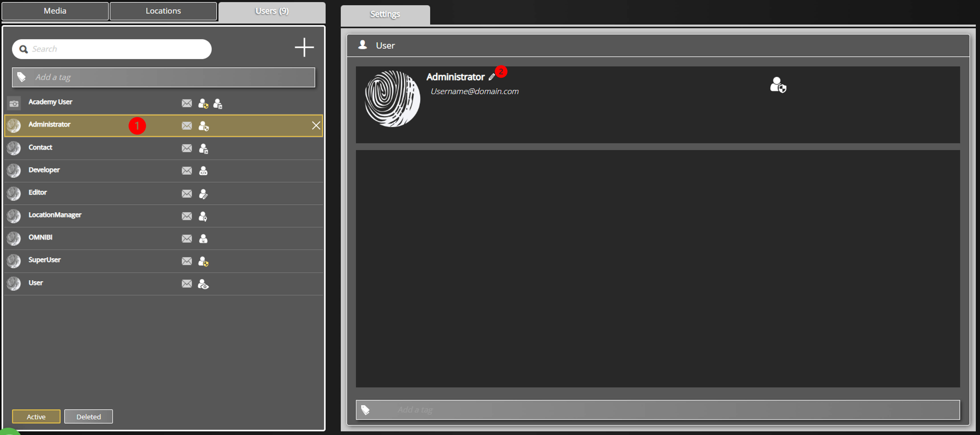Image resolution: width=980 pixels, height=435 pixels.
Task: Select the Active filter toggle button
Action: 36,416
